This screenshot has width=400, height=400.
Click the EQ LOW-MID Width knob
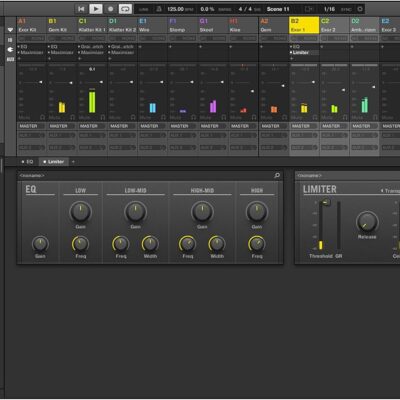[x=150, y=244]
